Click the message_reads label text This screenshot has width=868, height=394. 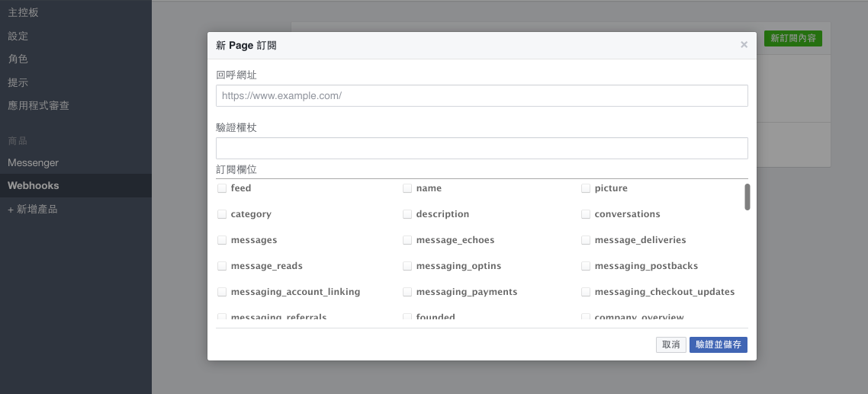[x=267, y=266]
